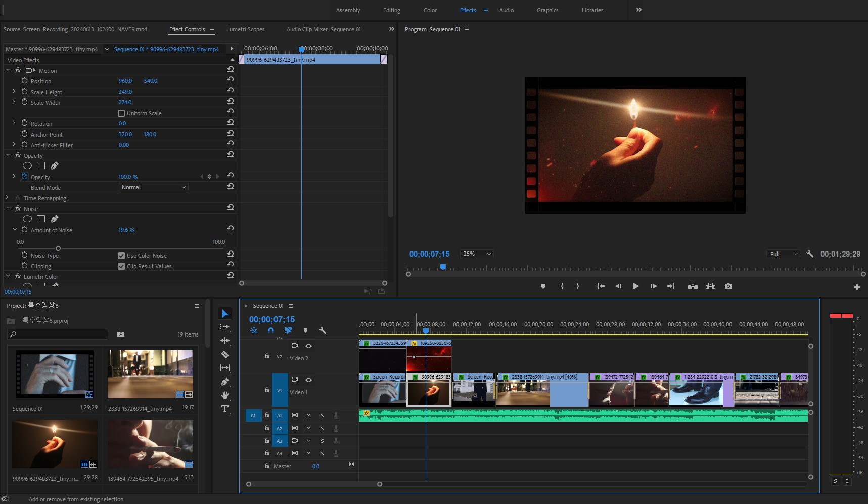Open the 25% zoom level dropdown
Screen dimensions: 868x504
(x=476, y=254)
